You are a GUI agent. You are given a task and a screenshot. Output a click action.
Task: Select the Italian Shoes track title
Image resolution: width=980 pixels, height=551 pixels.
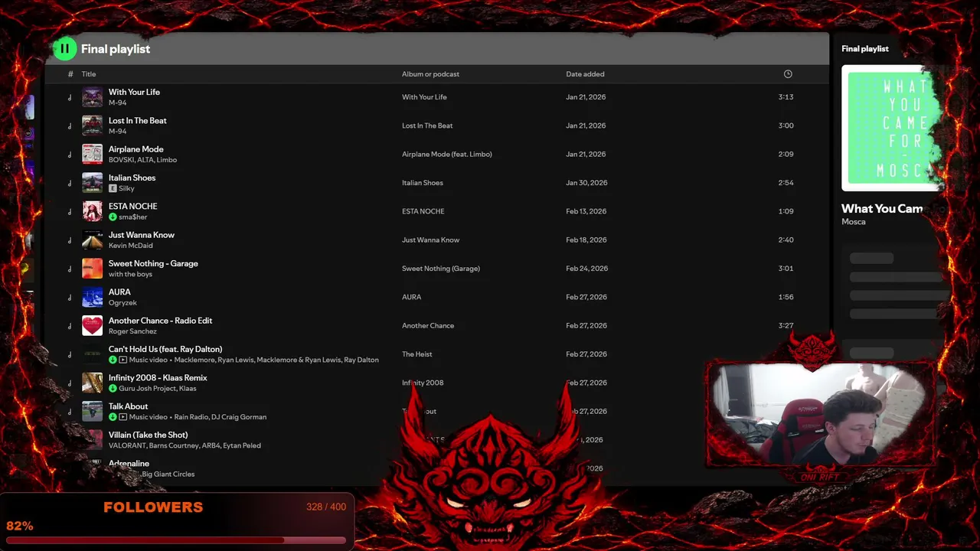click(132, 178)
